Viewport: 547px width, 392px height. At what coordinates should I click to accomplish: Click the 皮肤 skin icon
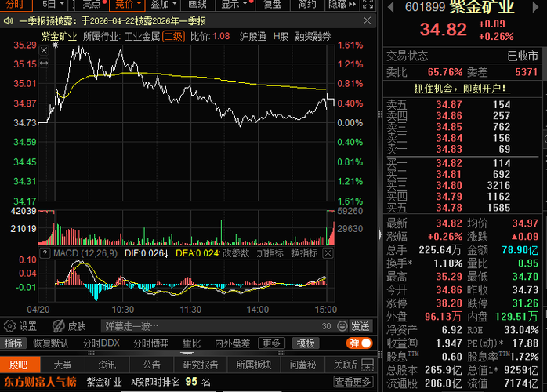(x=58, y=326)
